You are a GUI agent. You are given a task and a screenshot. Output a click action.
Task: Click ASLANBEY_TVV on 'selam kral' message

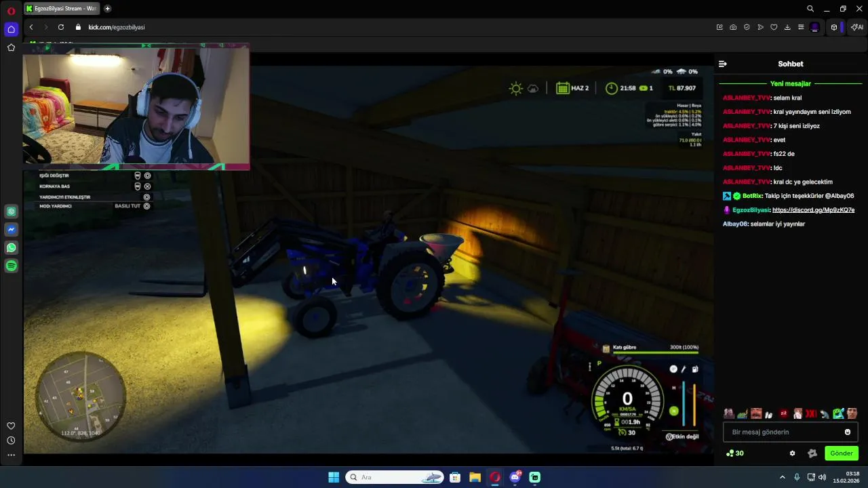[747, 98]
